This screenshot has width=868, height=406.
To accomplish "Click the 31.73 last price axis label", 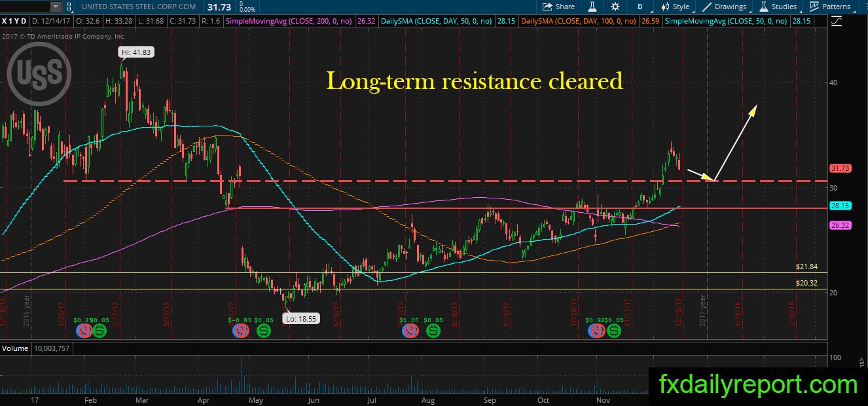I will [840, 168].
